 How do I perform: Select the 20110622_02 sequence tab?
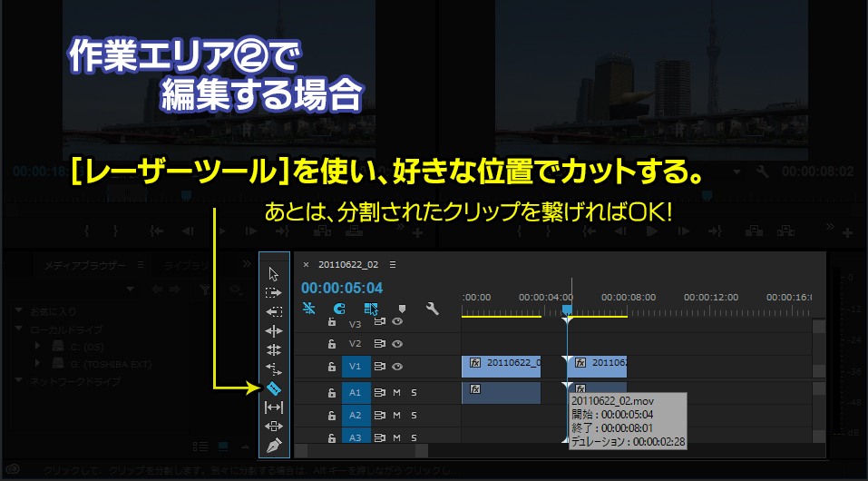(348, 265)
